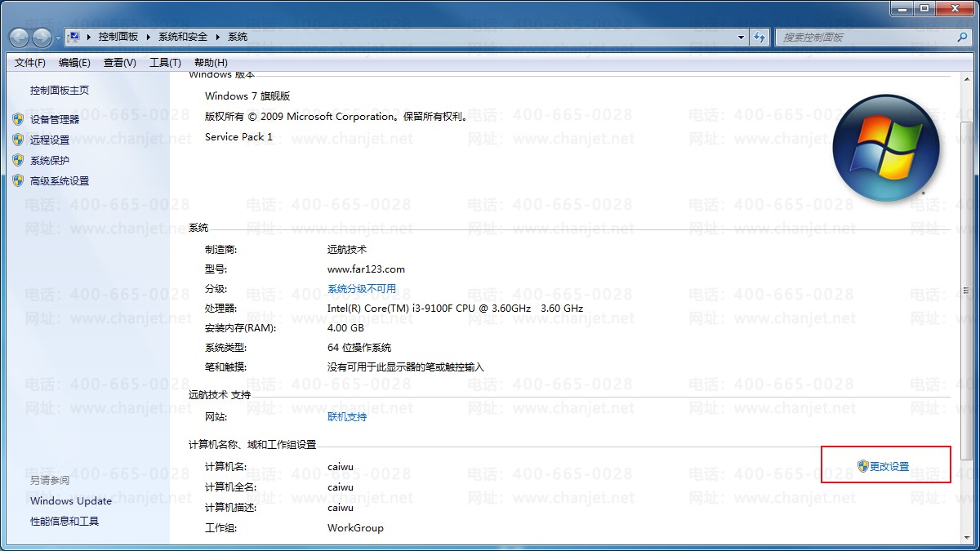
Task: Click the 64 位操作系统 value
Action: click(x=359, y=348)
